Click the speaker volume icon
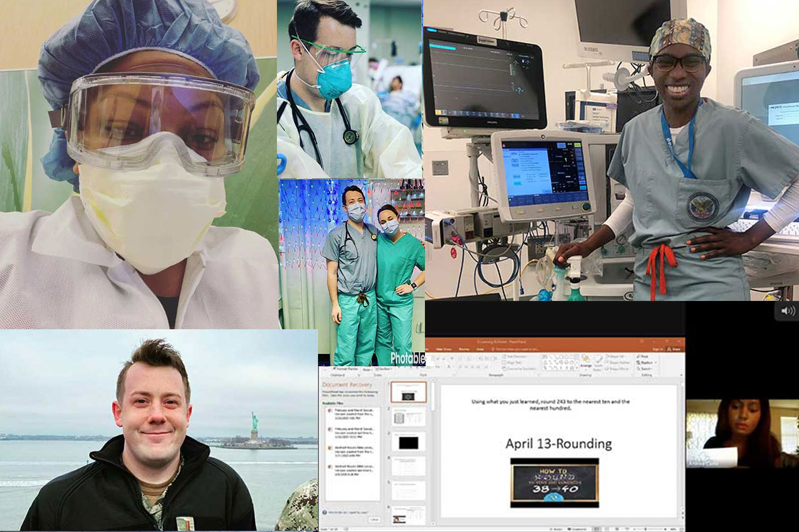Screen dimensions: 799x532 pos(788,311)
